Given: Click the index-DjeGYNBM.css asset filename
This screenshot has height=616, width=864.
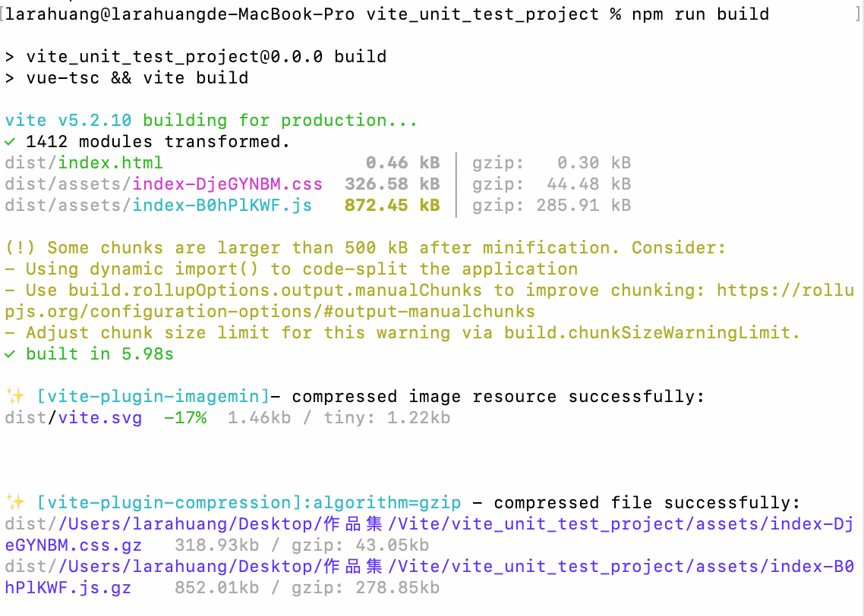Looking at the screenshot, I should point(227,184).
